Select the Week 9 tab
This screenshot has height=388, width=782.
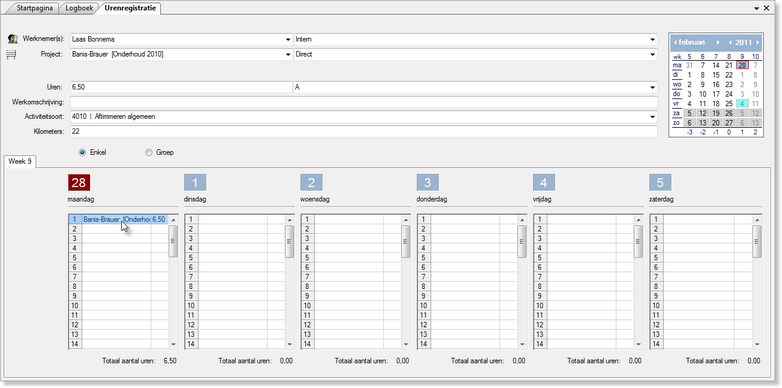click(20, 162)
